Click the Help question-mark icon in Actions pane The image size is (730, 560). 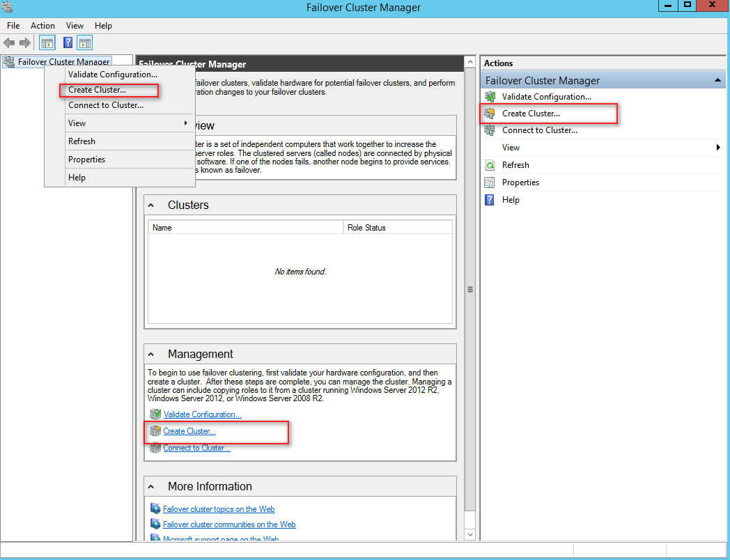pyautogui.click(x=490, y=200)
